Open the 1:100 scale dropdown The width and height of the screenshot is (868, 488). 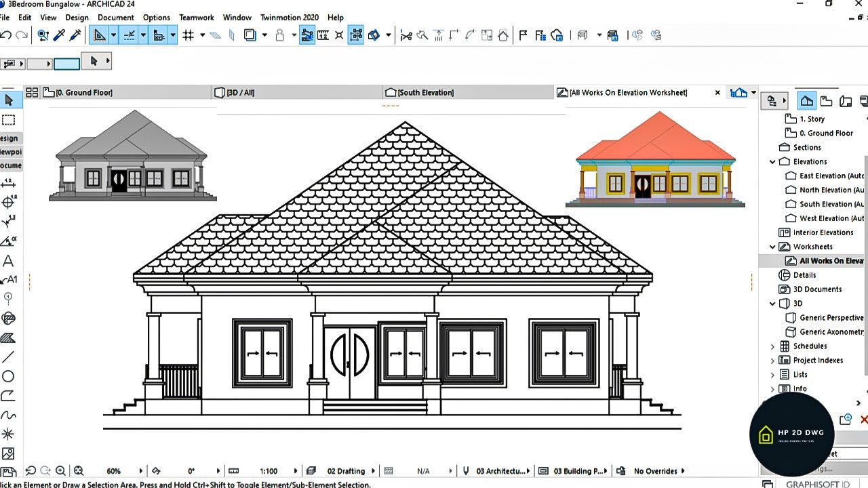[x=296, y=471]
